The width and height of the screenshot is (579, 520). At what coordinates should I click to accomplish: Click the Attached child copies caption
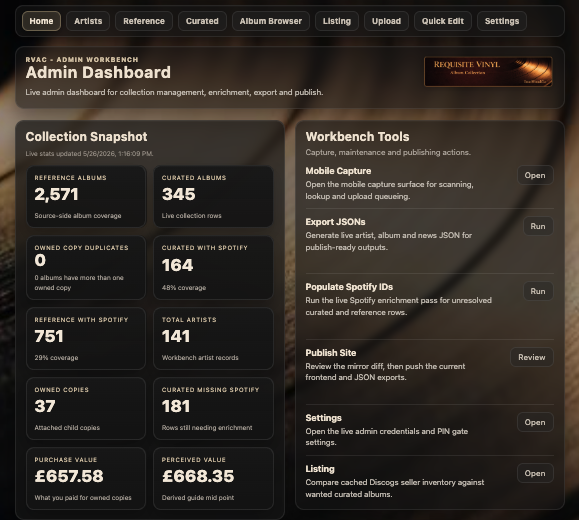(67, 428)
